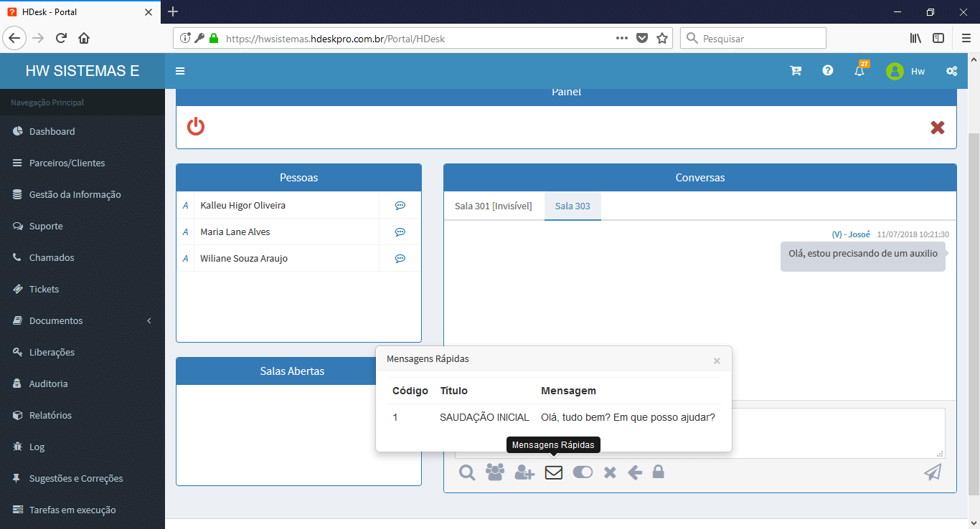Reload the page with browser refresh button
Image resolution: width=980 pixels, height=529 pixels.
point(61,38)
